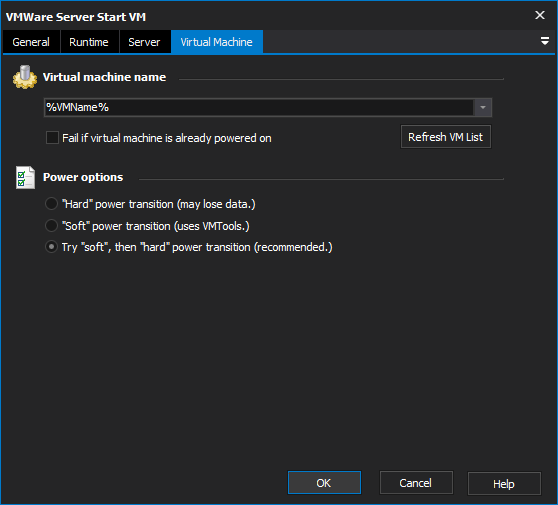
Task: Open the Runtime tab
Action: pos(89,42)
